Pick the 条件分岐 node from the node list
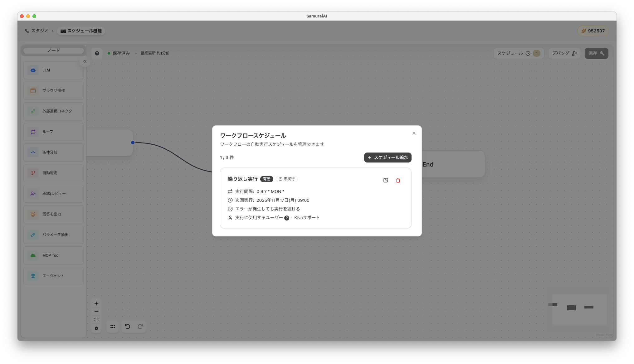Screen dimensions: 634x364 (x=53, y=152)
